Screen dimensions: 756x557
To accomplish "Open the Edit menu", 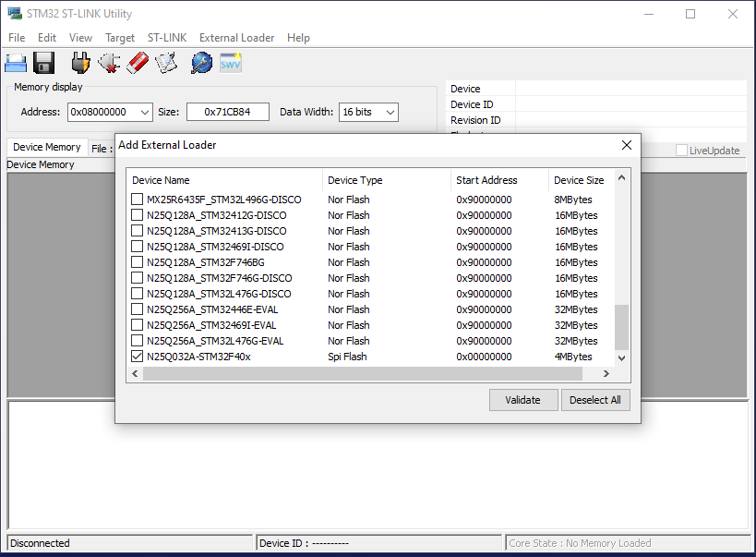I will [x=47, y=38].
